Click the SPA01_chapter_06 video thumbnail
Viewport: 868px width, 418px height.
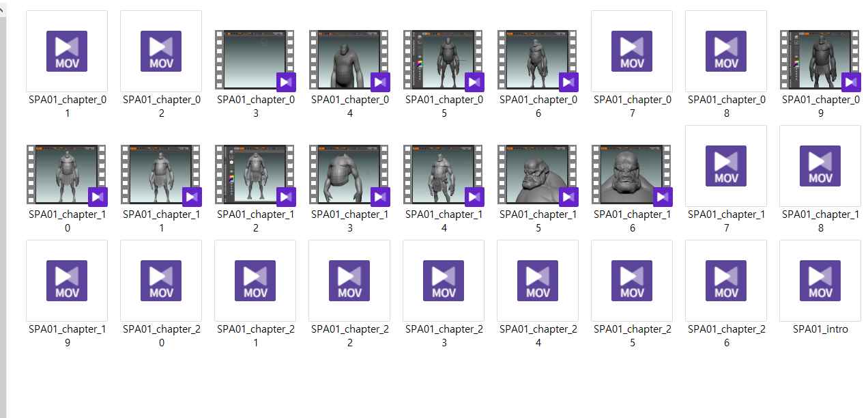[x=538, y=60]
